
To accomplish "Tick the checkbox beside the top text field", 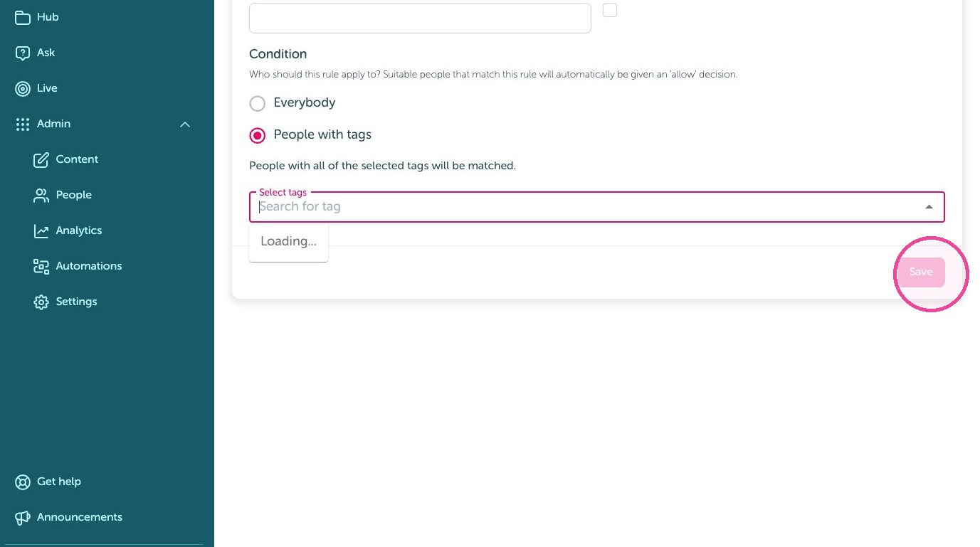I will point(610,10).
